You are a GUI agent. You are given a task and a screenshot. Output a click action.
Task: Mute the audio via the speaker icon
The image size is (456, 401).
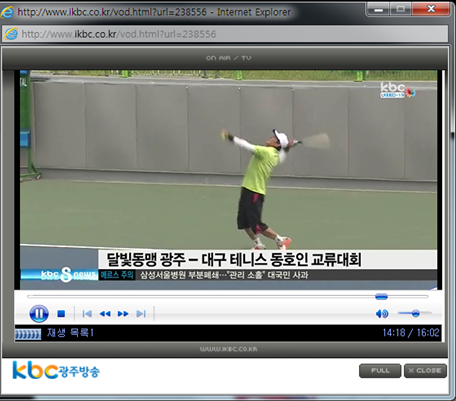click(382, 314)
